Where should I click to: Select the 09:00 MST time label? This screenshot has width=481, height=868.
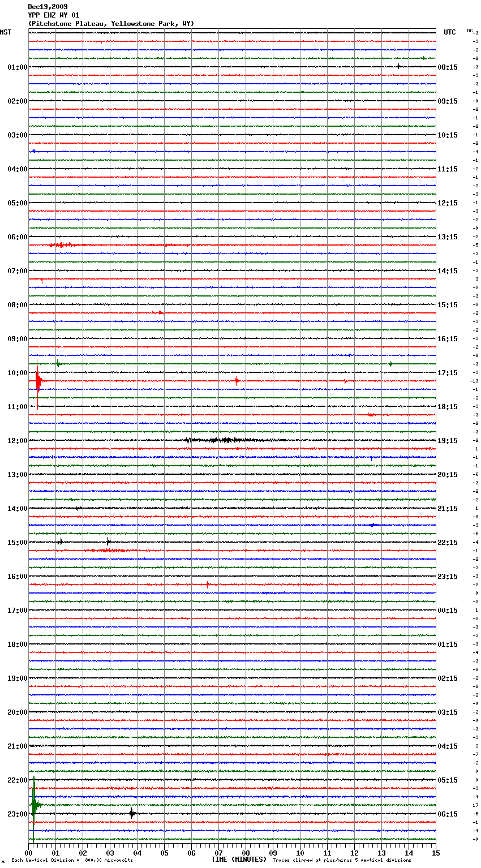18,339
